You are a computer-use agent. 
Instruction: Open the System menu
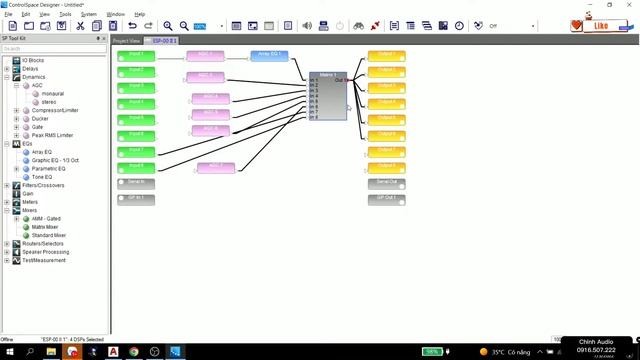[x=89, y=14]
